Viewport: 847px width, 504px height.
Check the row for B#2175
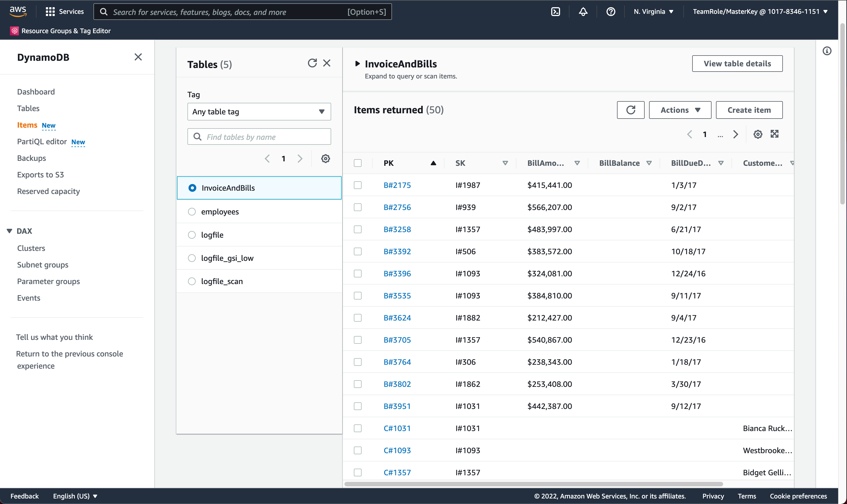click(x=357, y=185)
